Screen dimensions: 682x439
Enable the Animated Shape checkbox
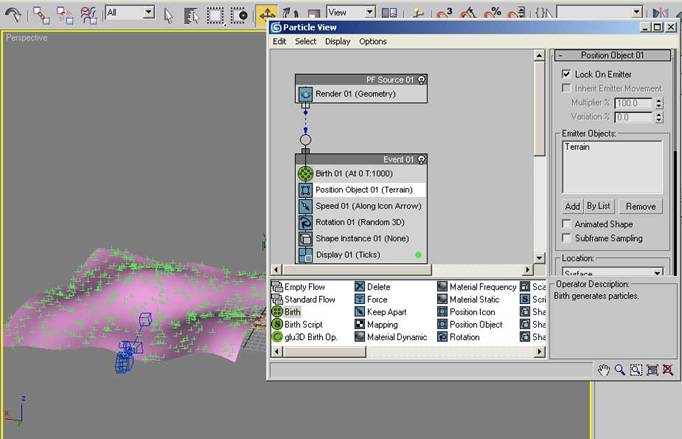click(x=567, y=225)
